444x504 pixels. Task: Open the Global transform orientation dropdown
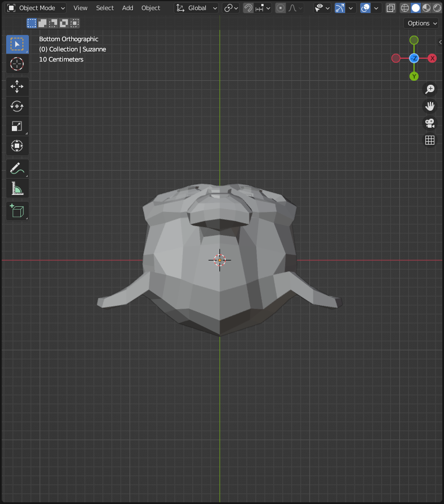click(x=196, y=8)
